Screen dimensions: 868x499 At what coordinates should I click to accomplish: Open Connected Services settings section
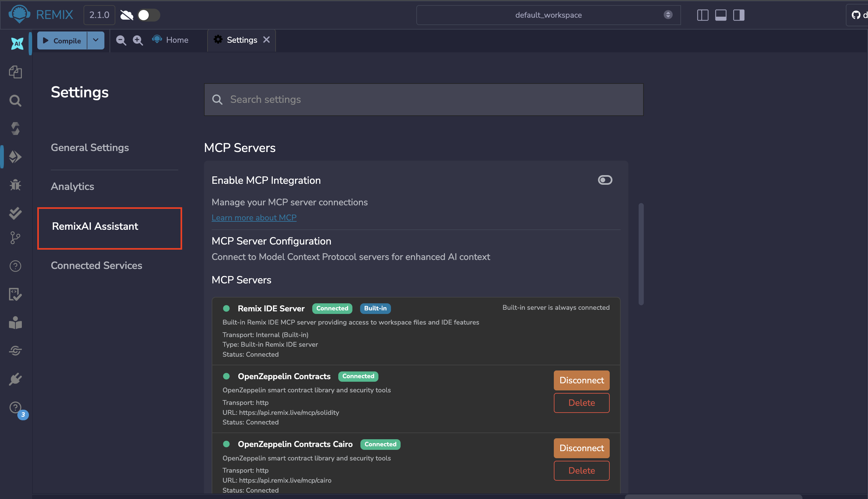96,265
